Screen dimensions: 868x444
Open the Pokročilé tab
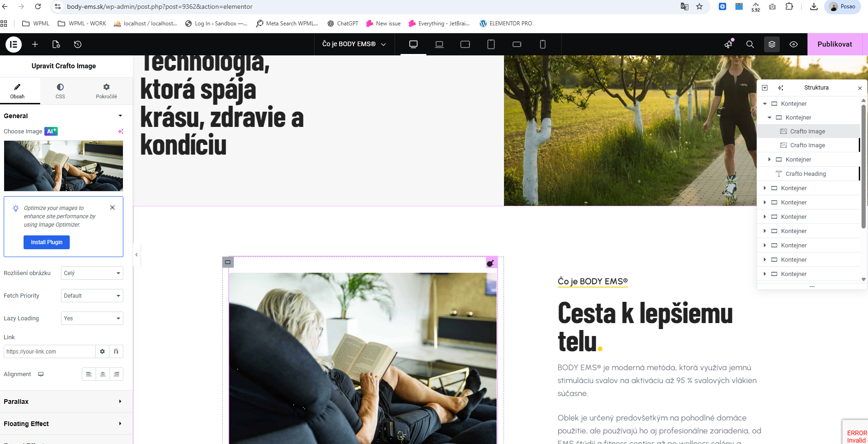pyautogui.click(x=106, y=91)
